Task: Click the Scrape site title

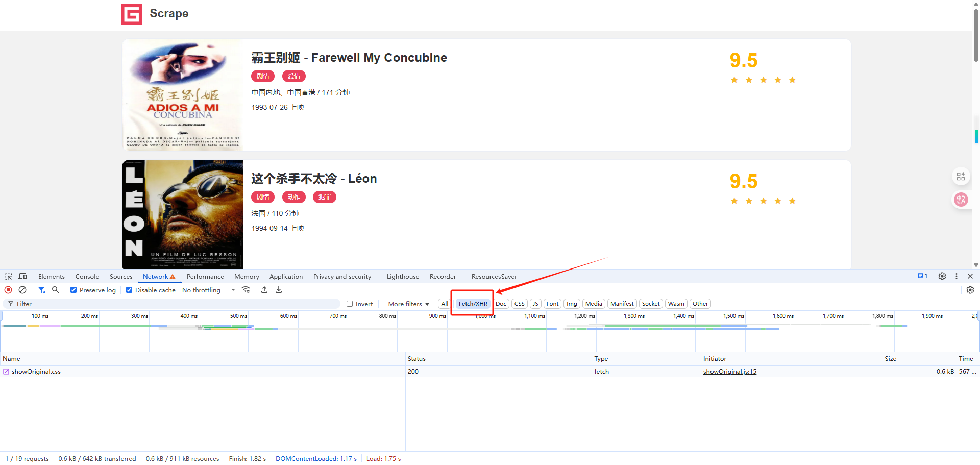Action: click(169, 13)
